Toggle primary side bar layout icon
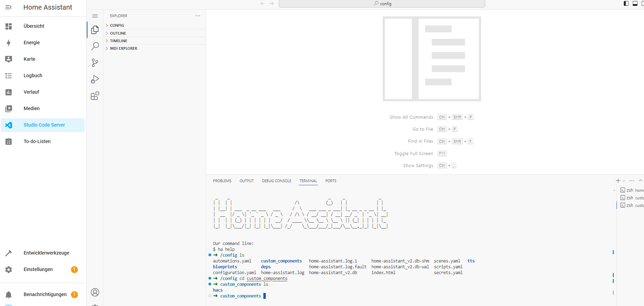Image resolution: width=644 pixels, height=306 pixels. pyautogui.click(x=626, y=3)
